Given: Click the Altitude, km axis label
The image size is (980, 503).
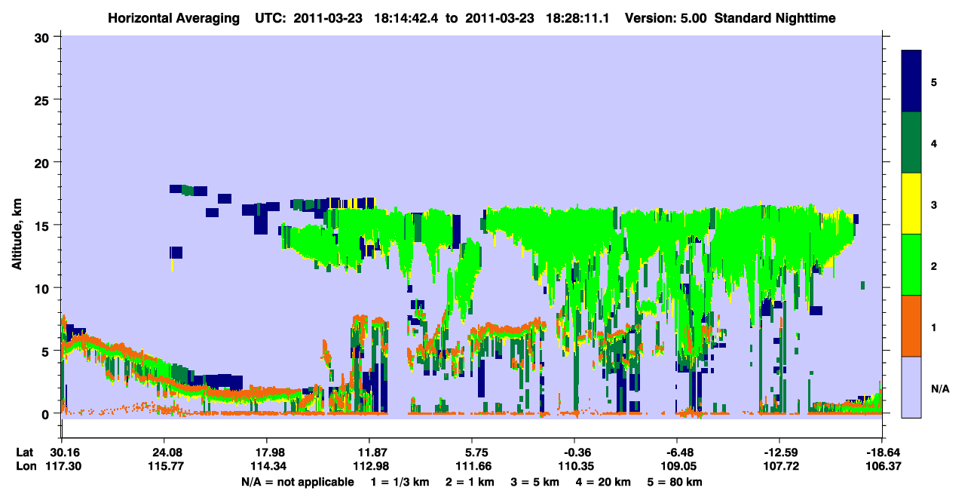Looking at the screenshot, I should (17, 228).
